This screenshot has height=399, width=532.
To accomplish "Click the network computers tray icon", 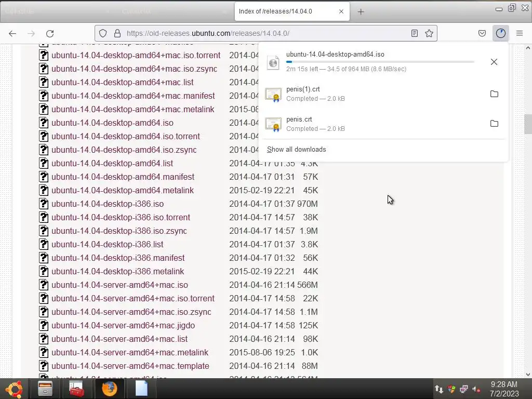I will coord(464,389).
